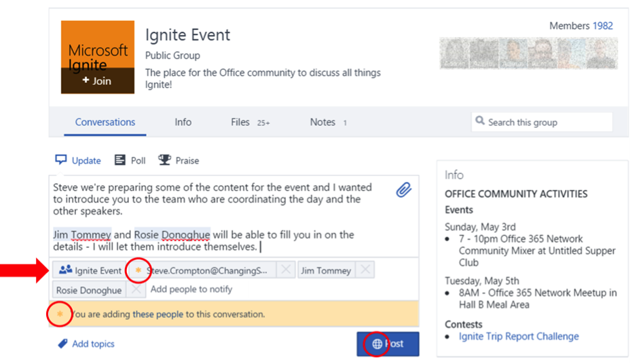Click the Ignite Event group title

[188, 35]
